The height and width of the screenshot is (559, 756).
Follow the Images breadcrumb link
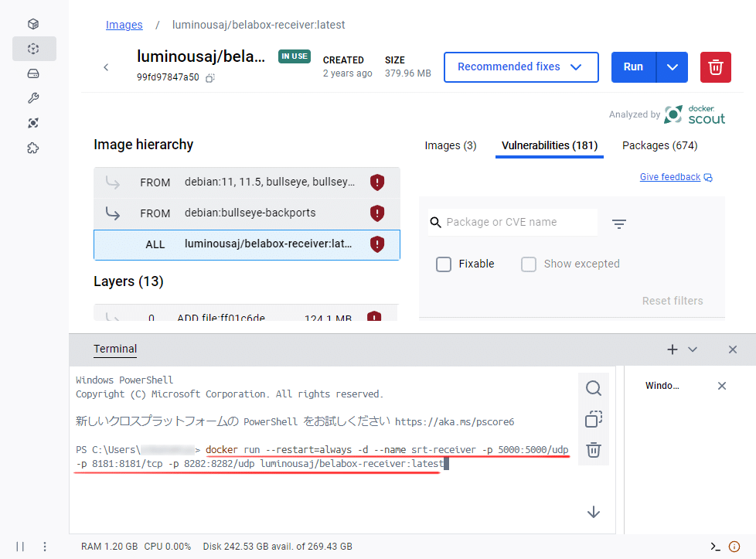coord(124,25)
